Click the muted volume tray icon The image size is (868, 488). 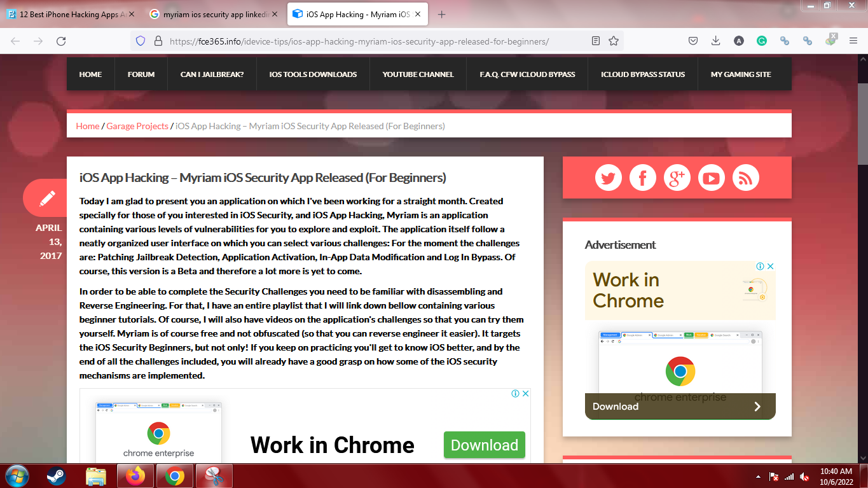point(804,477)
